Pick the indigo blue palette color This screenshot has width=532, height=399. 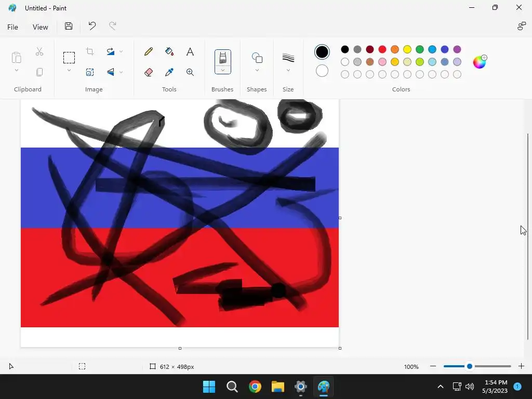click(x=445, y=49)
